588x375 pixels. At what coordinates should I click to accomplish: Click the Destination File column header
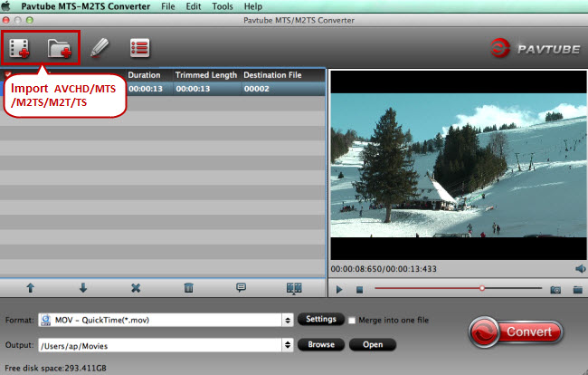272,75
